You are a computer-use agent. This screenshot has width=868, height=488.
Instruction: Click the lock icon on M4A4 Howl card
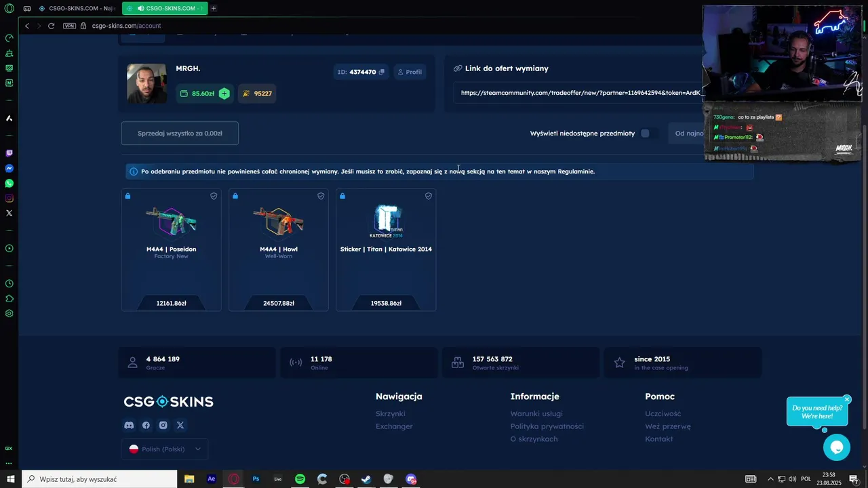coord(235,196)
